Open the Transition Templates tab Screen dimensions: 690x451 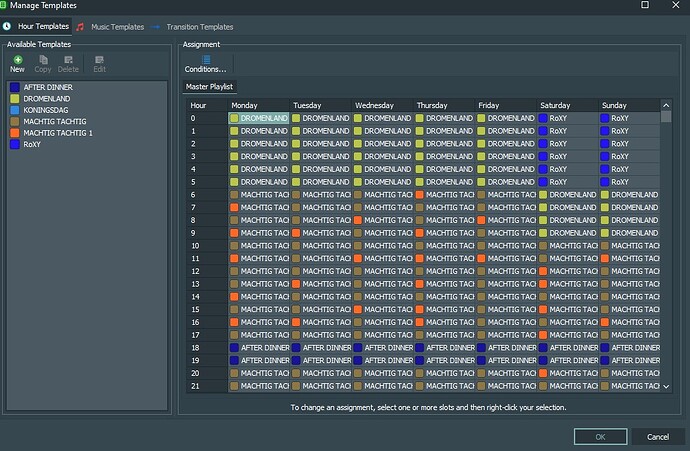click(200, 27)
